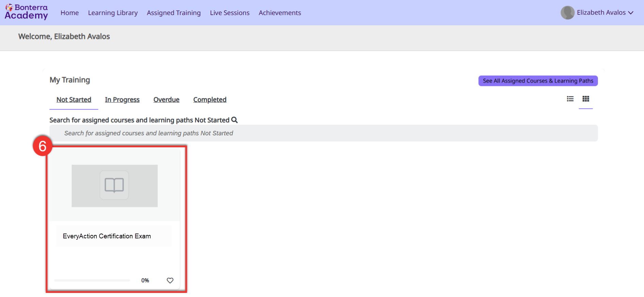This screenshot has width=644, height=297.
Task: Focus the assigned courses search field
Action: pos(324,133)
